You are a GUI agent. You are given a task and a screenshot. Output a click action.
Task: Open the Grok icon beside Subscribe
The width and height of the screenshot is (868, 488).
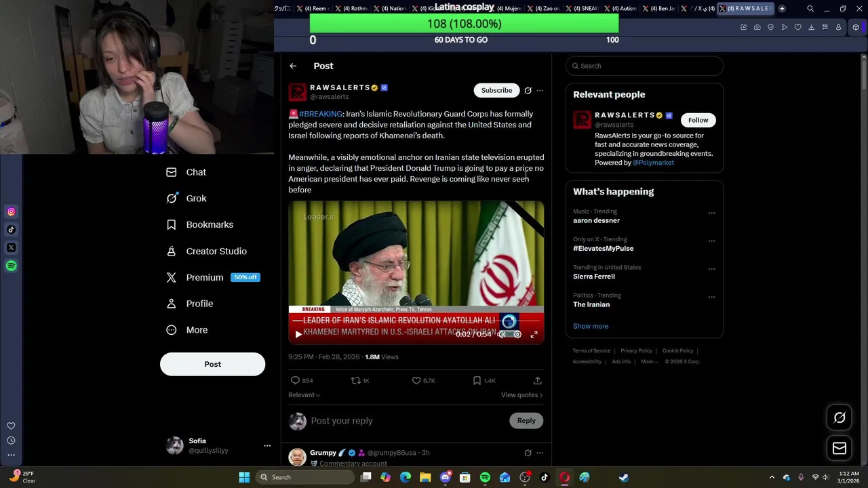coord(528,90)
